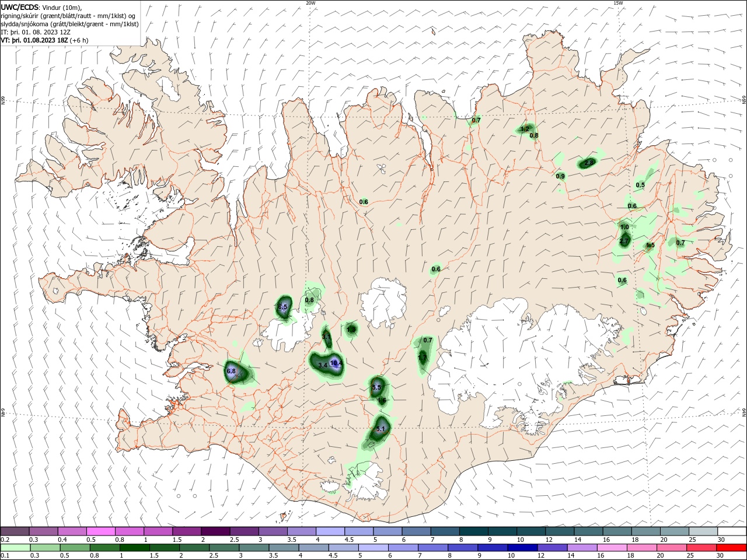The height and width of the screenshot is (560, 747).
Task: Click the 10.4 precipitation value on the map
Action: tap(336, 363)
